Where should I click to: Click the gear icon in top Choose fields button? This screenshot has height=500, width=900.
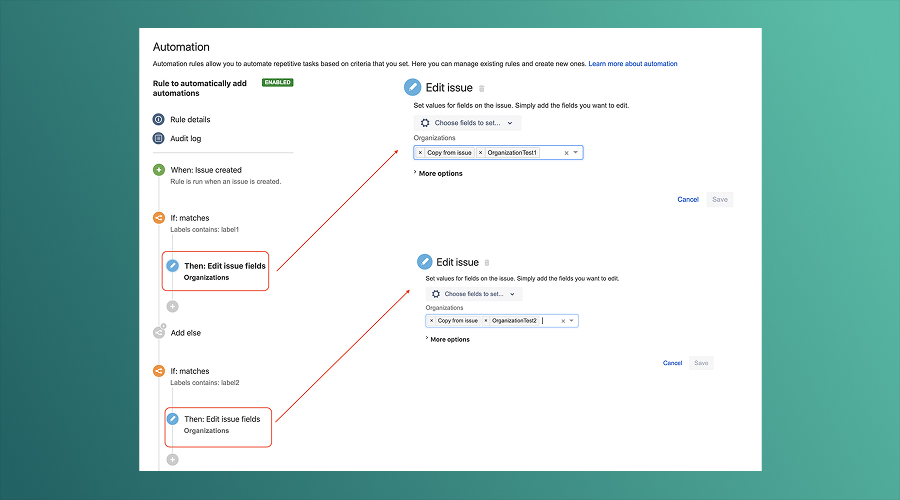coord(425,123)
